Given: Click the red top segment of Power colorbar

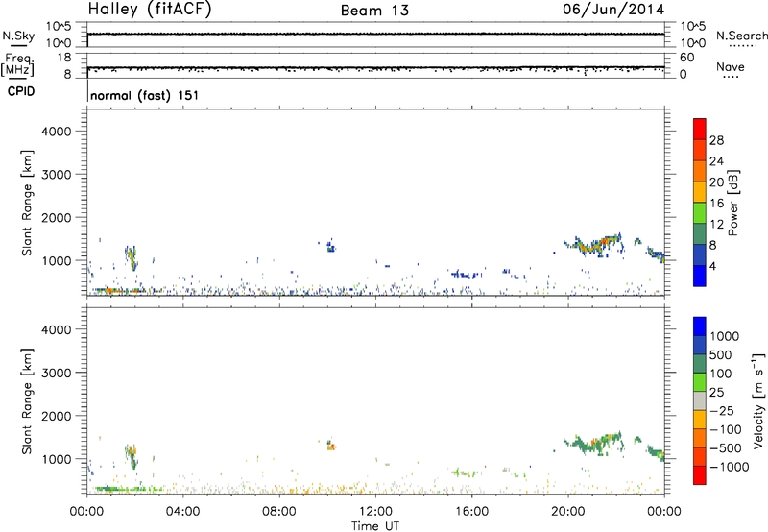Looking at the screenshot, I should pyautogui.click(x=700, y=129).
